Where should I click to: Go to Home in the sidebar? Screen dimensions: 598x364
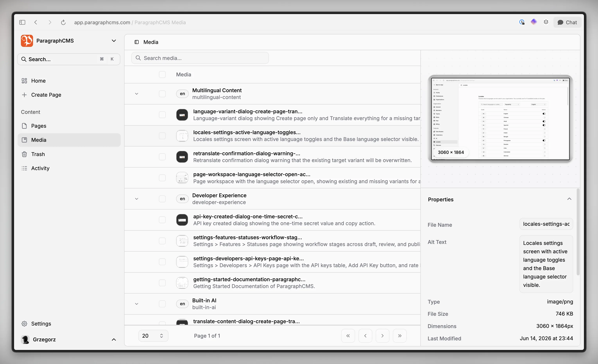(69, 81)
